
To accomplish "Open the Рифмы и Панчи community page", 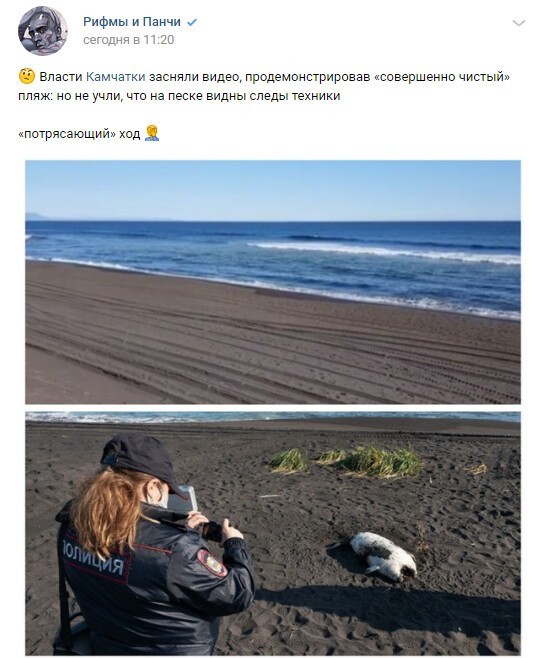I will click(132, 22).
